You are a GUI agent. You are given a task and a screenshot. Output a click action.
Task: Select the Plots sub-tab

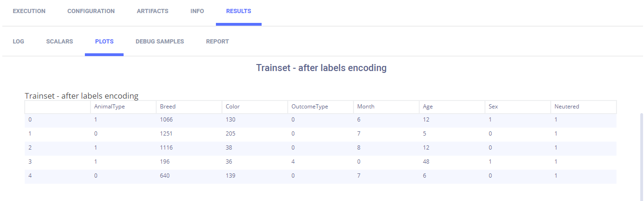(104, 42)
